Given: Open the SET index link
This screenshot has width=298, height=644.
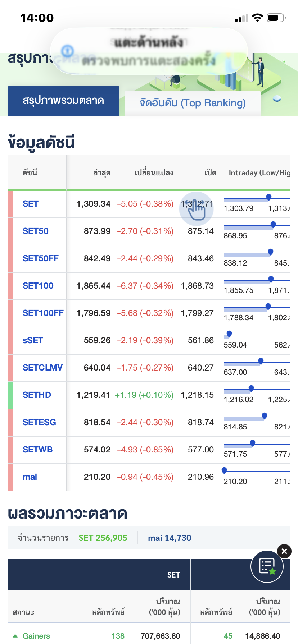Looking at the screenshot, I should [x=31, y=204].
